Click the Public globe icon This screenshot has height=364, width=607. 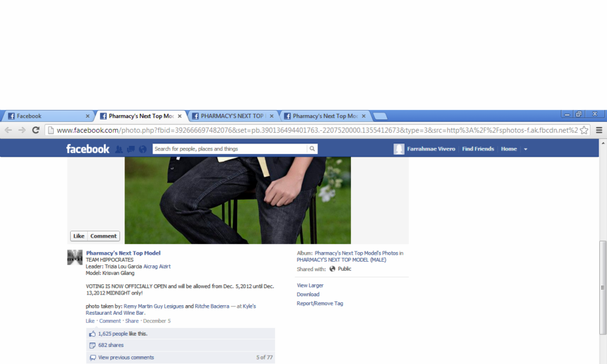click(332, 269)
